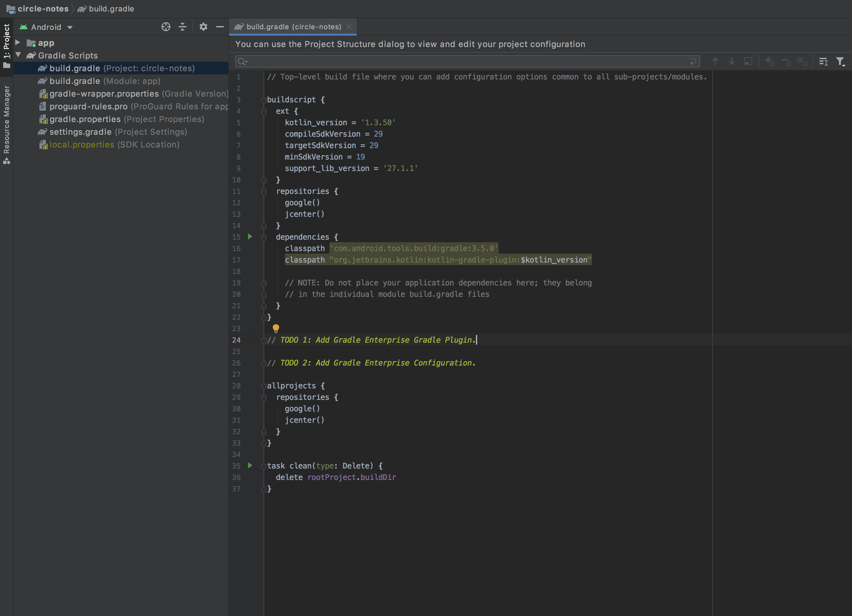This screenshot has width=852, height=616.
Task: Click circle-notes in the breadcrumb bar
Action: 43,9
